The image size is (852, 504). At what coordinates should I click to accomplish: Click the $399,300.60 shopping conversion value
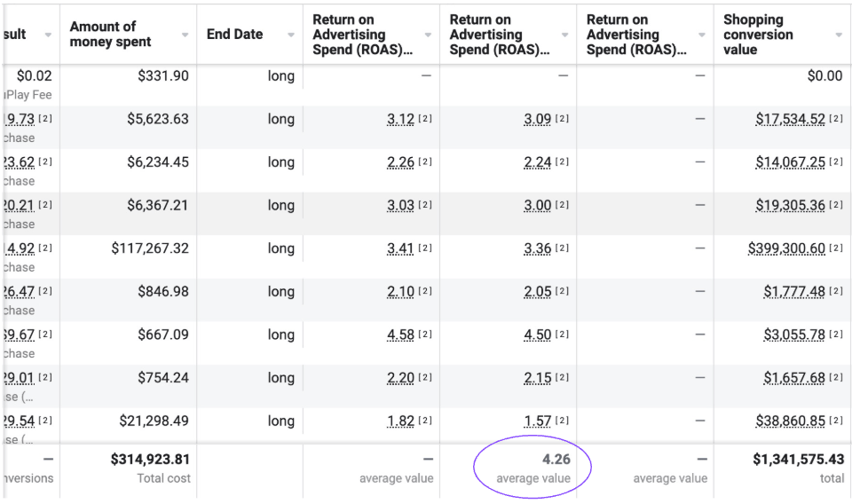(x=786, y=248)
